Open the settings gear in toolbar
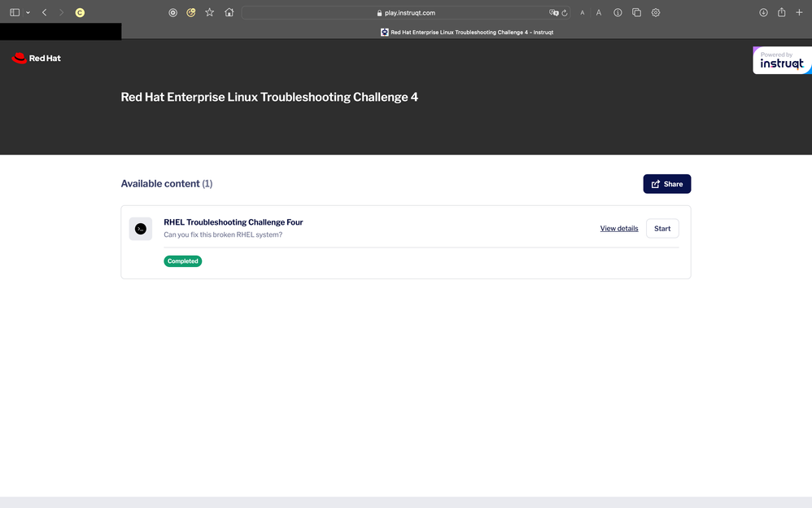This screenshot has height=508, width=812. coord(656,13)
